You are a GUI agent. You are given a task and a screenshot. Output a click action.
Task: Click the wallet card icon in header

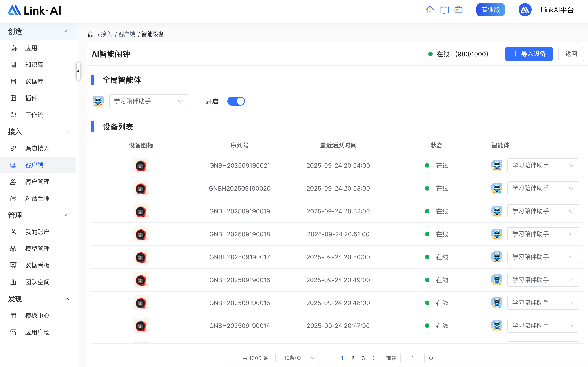[458, 10]
